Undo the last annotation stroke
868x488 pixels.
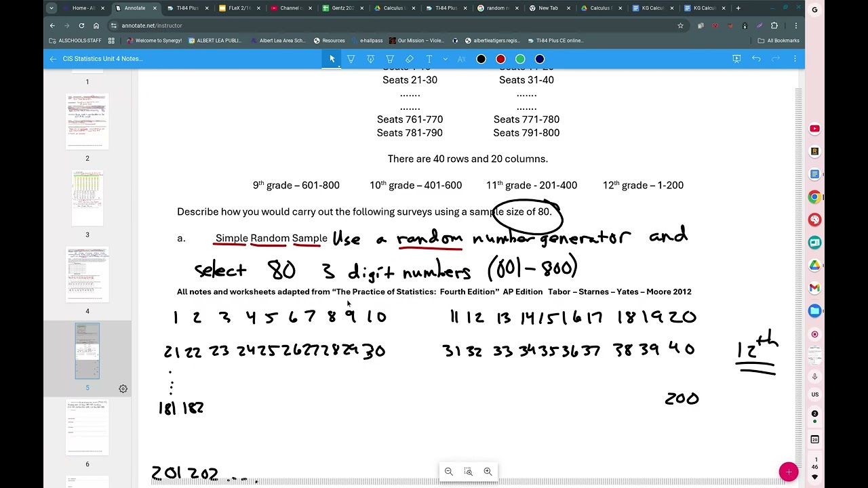click(x=756, y=59)
